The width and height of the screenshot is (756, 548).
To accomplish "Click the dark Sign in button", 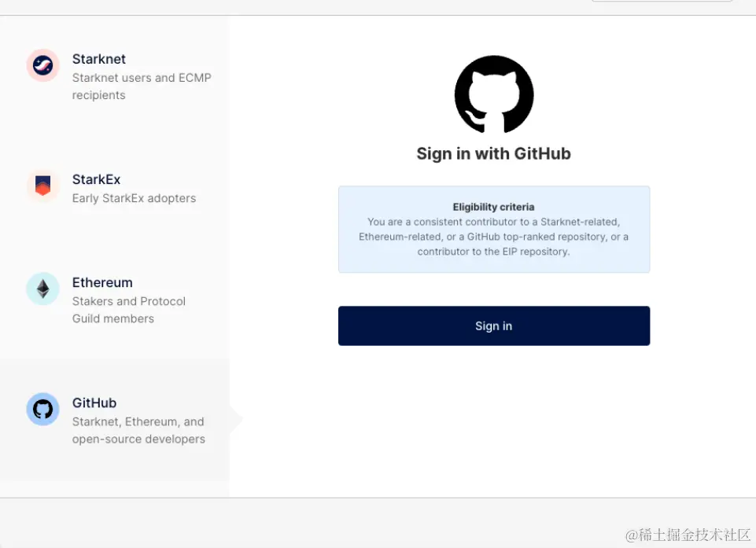I will [494, 325].
